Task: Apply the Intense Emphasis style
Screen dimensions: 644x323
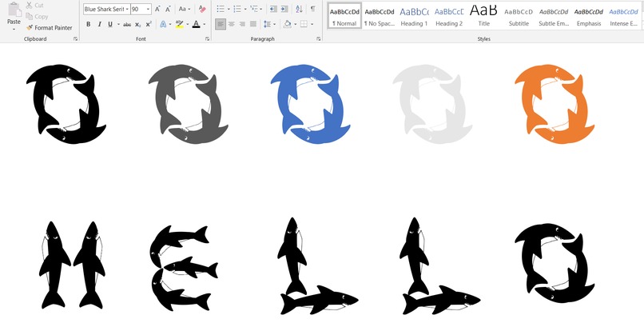Action: [x=623, y=15]
